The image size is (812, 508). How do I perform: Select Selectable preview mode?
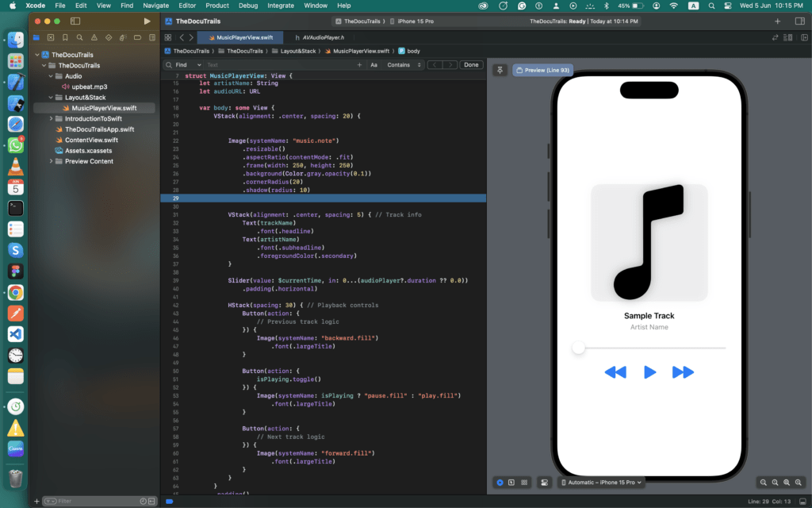(511, 482)
